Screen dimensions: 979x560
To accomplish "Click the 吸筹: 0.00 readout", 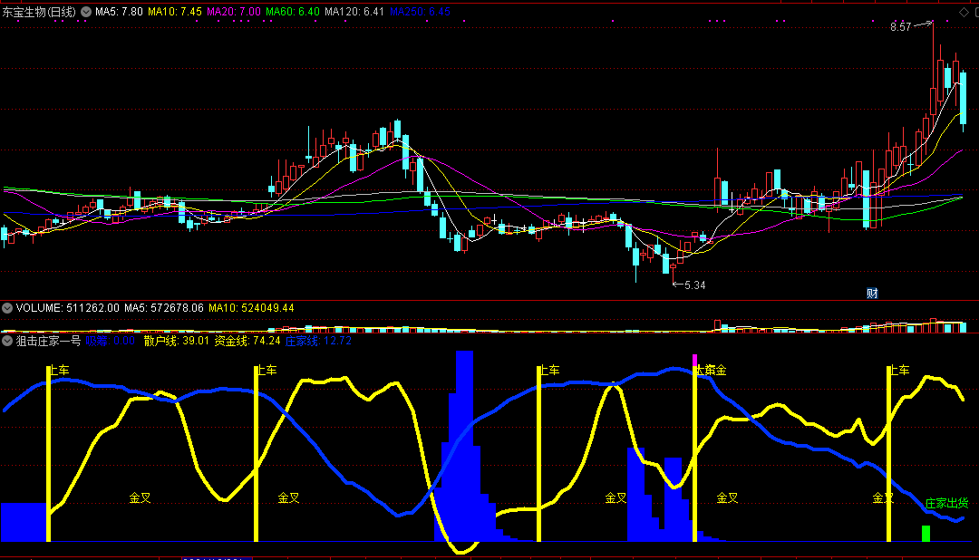I will coord(111,341).
